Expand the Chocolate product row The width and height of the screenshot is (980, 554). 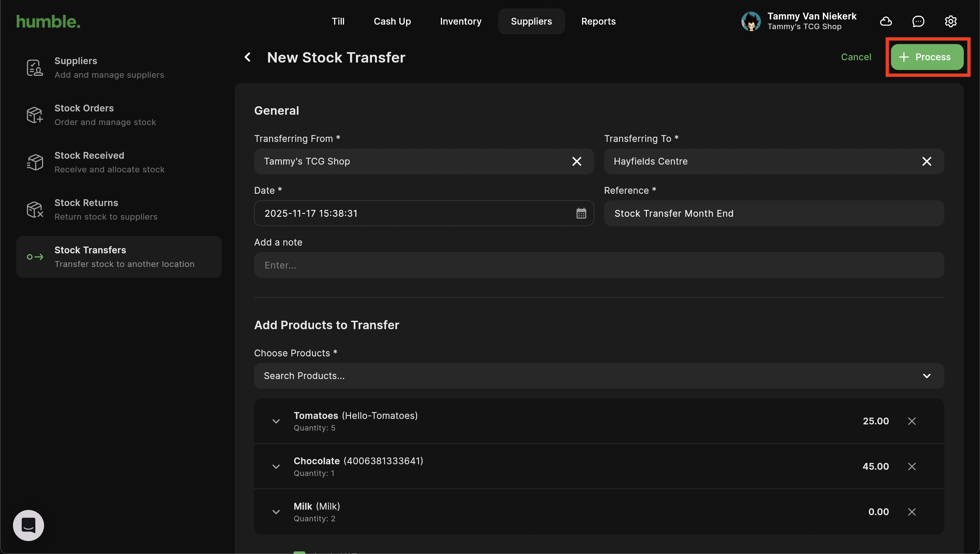pos(276,467)
